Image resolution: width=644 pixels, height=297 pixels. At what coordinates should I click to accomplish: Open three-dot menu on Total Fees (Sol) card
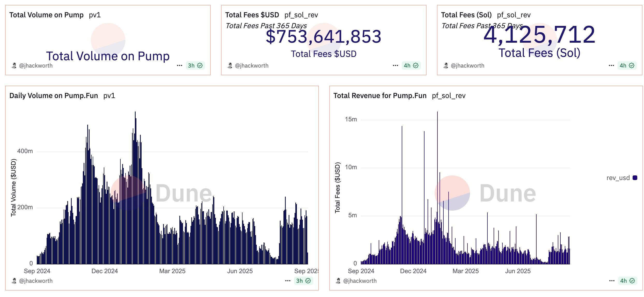click(x=611, y=66)
